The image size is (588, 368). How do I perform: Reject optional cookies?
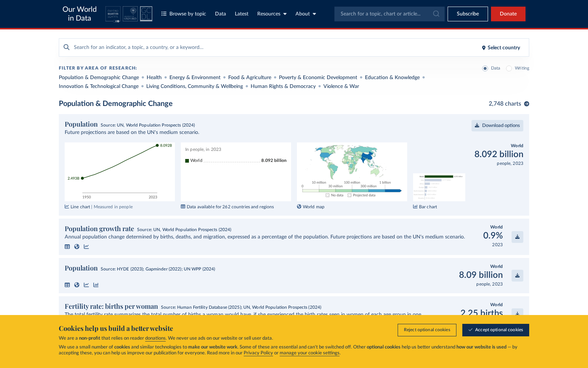tap(427, 330)
